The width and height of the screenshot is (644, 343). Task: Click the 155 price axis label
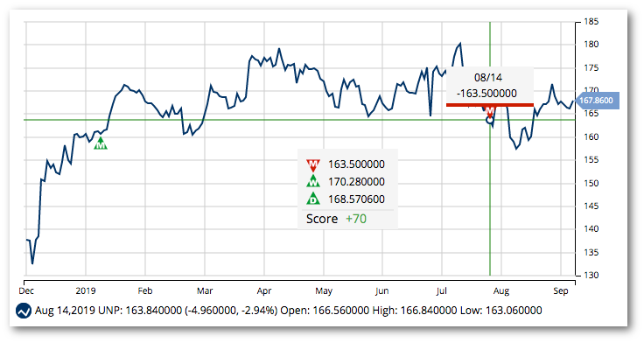pyautogui.click(x=591, y=160)
